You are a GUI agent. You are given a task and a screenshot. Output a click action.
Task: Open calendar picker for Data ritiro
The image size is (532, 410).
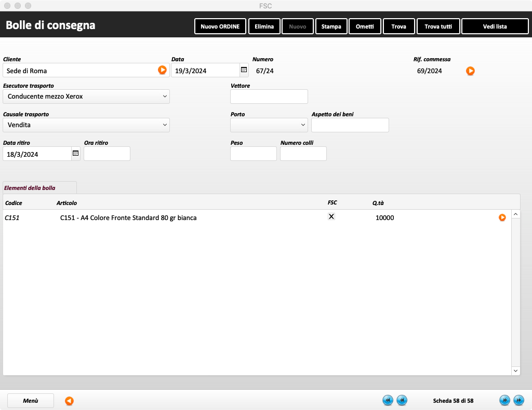(75, 154)
